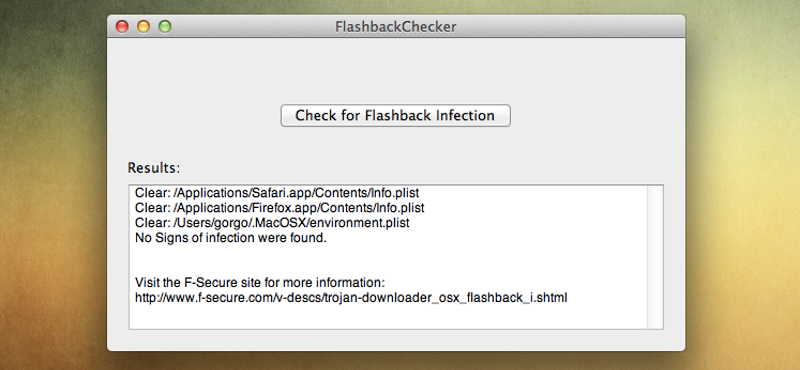Click the word "Clear:" on the first result
800x370 pixels.
[149, 193]
